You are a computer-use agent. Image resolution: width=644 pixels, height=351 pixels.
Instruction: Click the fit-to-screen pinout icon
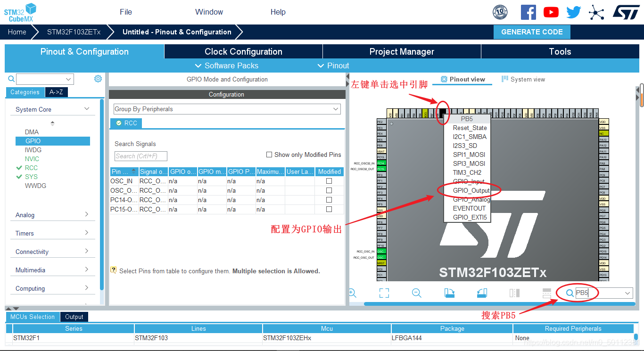(384, 293)
